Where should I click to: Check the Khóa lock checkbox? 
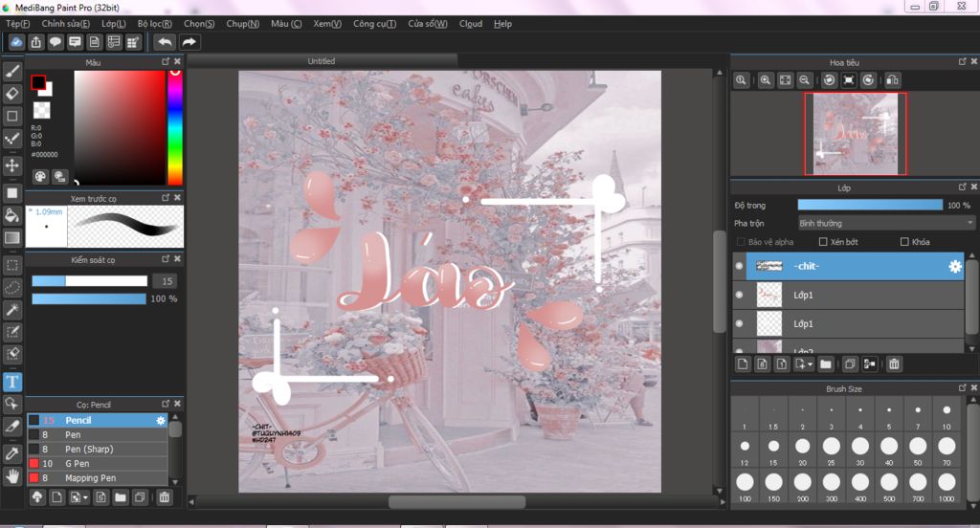(905, 242)
